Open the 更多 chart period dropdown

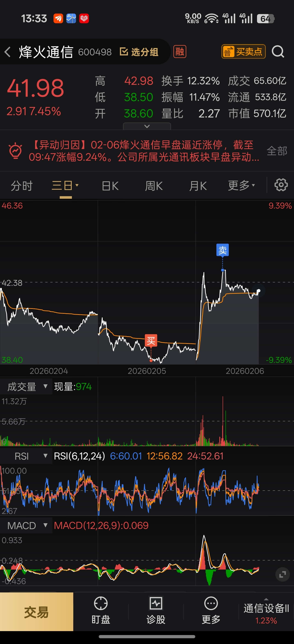pyautogui.click(x=241, y=186)
